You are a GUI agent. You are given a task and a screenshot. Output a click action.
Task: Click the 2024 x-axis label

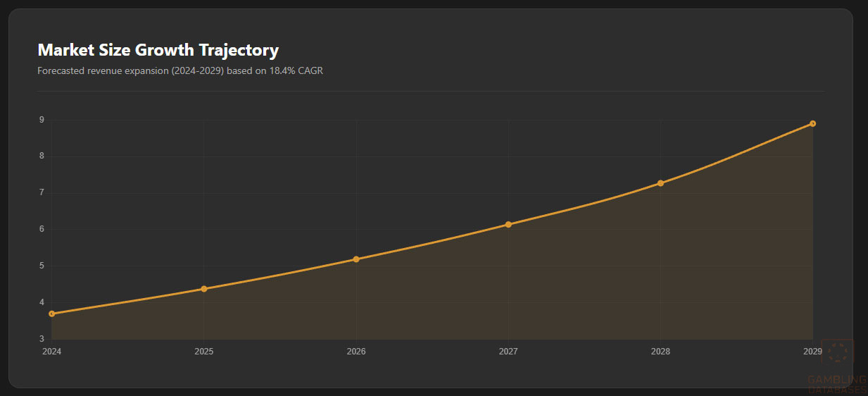pyautogui.click(x=51, y=351)
